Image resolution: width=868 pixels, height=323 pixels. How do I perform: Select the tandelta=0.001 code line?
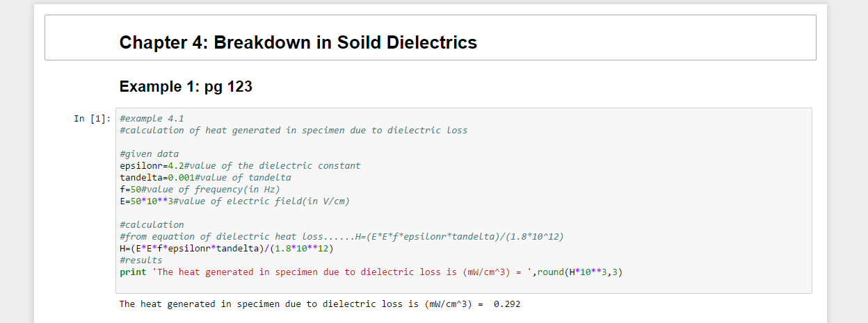click(204, 177)
